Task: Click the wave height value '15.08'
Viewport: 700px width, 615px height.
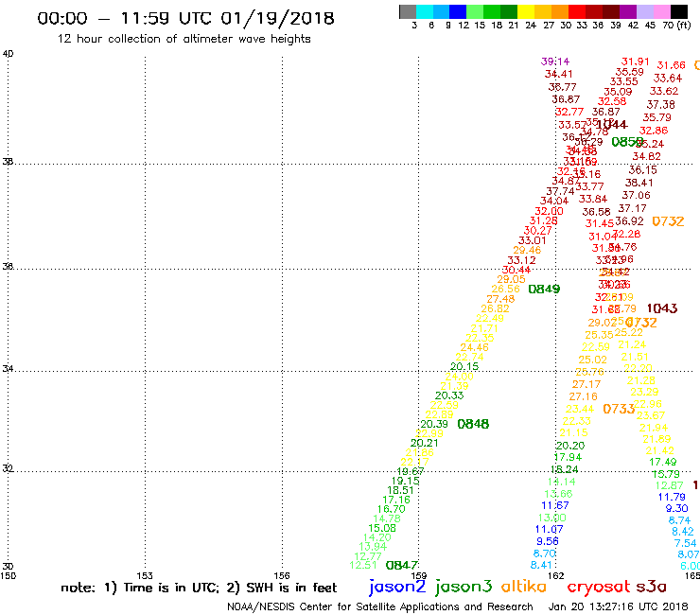Action: 382,528
